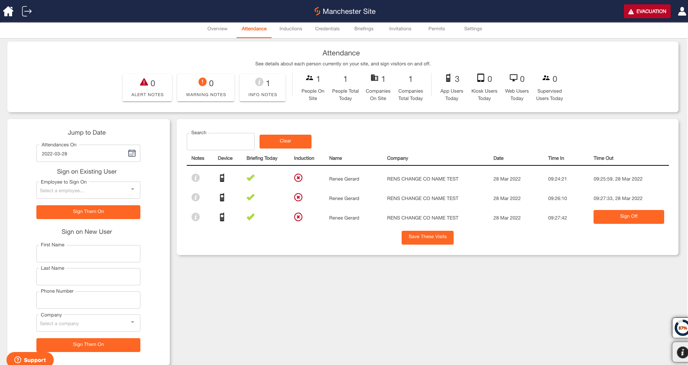Open the Invitations tab
The height and width of the screenshot is (365, 688).
[400, 29]
